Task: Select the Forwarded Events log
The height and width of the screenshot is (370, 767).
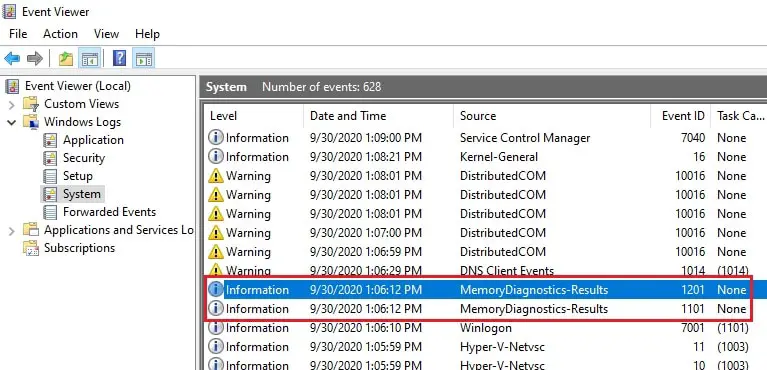Action: (x=110, y=212)
